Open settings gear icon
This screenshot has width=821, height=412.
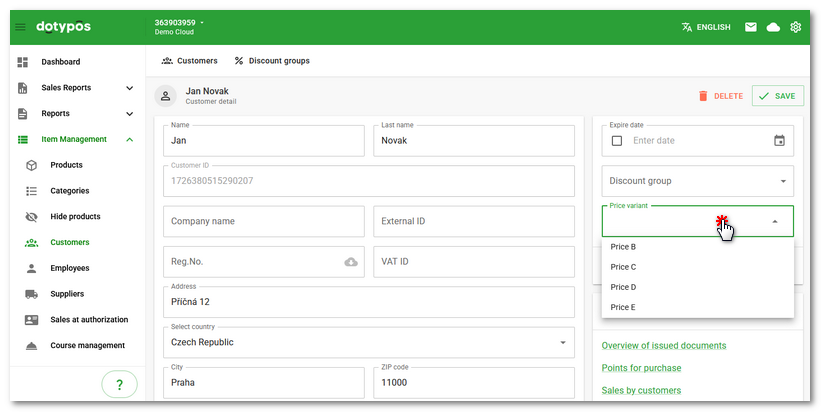[x=796, y=27]
